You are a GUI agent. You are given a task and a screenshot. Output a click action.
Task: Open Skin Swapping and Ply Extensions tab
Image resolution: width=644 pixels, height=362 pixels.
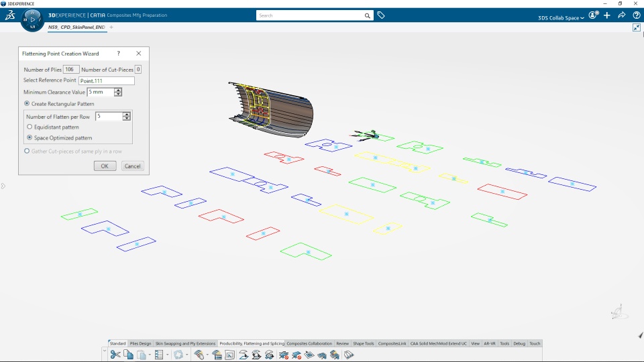click(x=185, y=343)
